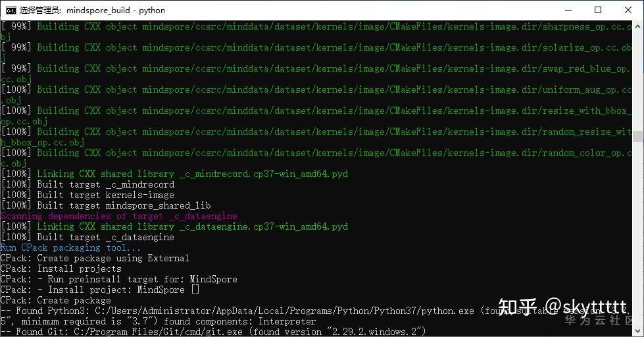
Task: Click the line building random_color_op.cc.obj
Action: tap(316, 158)
